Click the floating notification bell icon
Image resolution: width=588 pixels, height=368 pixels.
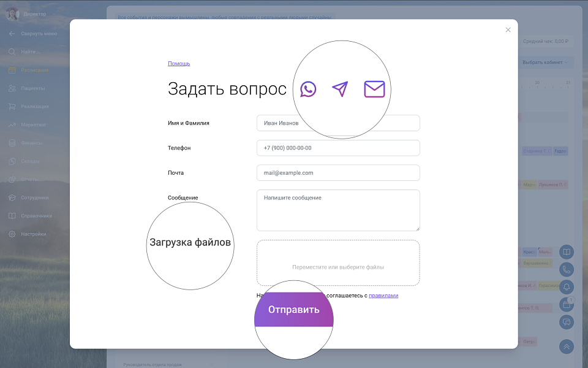(x=567, y=286)
